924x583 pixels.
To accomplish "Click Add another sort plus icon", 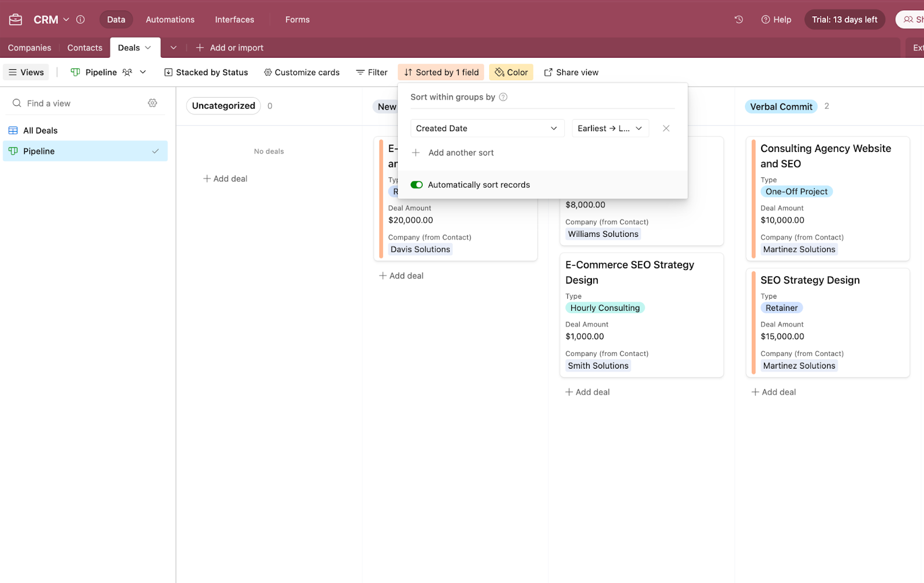I will [x=416, y=153].
